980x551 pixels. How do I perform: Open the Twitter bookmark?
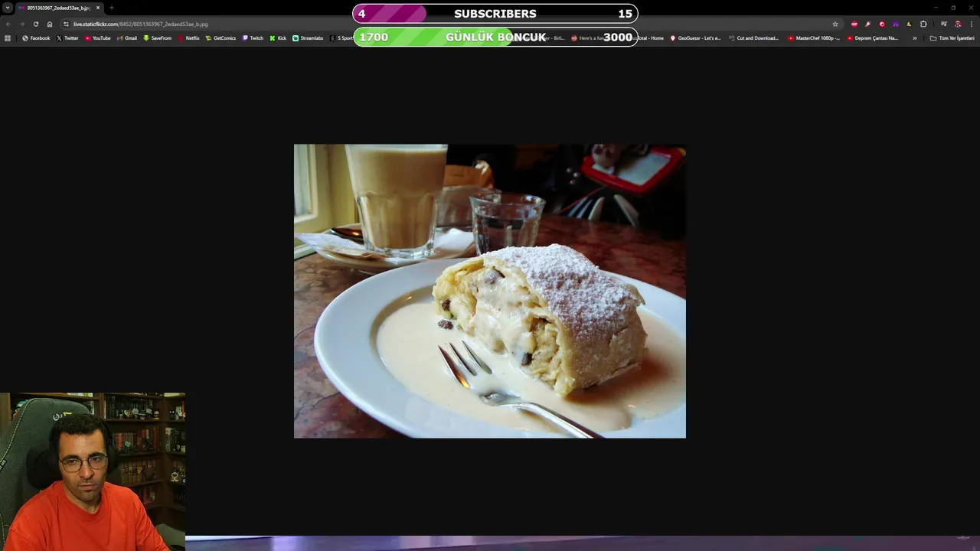67,37
